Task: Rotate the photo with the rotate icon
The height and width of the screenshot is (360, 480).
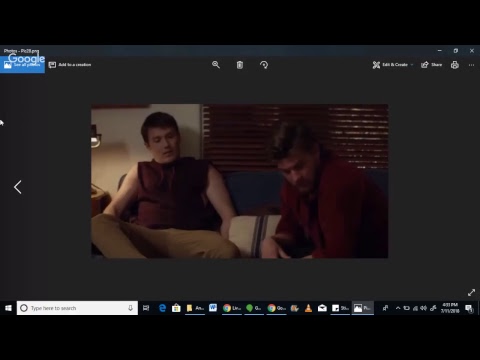Action: pyautogui.click(x=264, y=65)
